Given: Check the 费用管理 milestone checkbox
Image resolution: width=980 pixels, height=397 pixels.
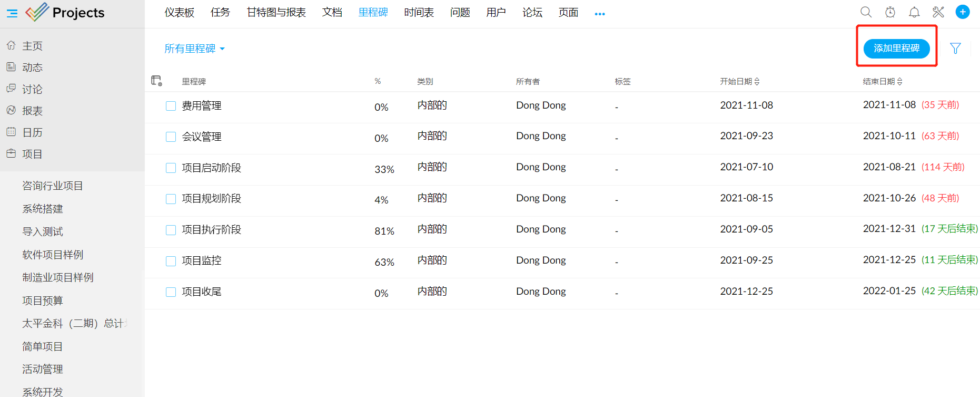Looking at the screenshot, I should tap(171, 106).
